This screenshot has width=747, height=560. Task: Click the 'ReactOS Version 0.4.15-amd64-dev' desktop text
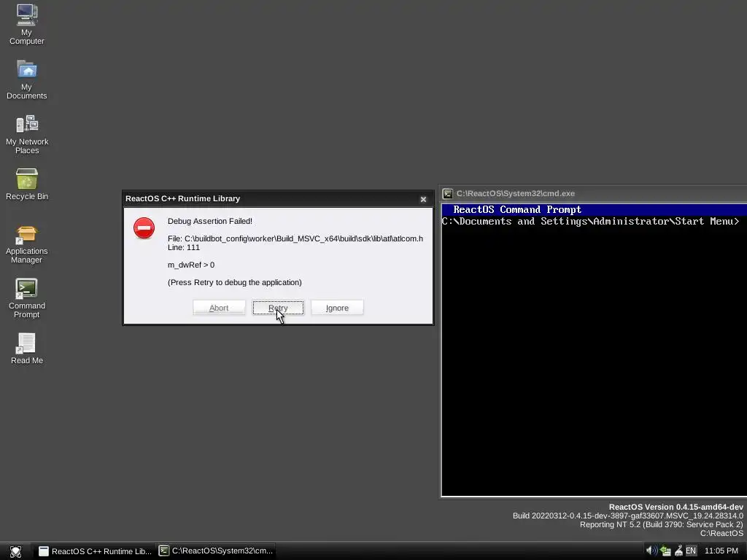676,507
